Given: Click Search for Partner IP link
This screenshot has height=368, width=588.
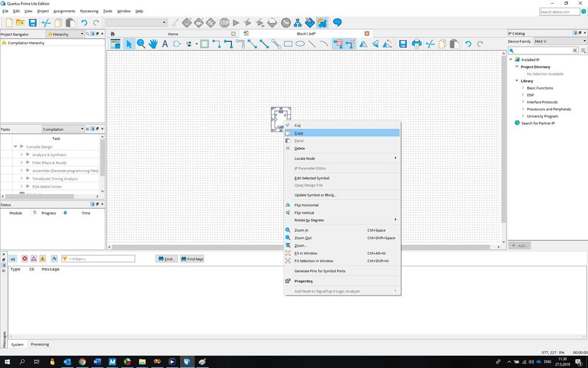Looking at the screenshot, I should pyautogui.click(x=538, y=123).
